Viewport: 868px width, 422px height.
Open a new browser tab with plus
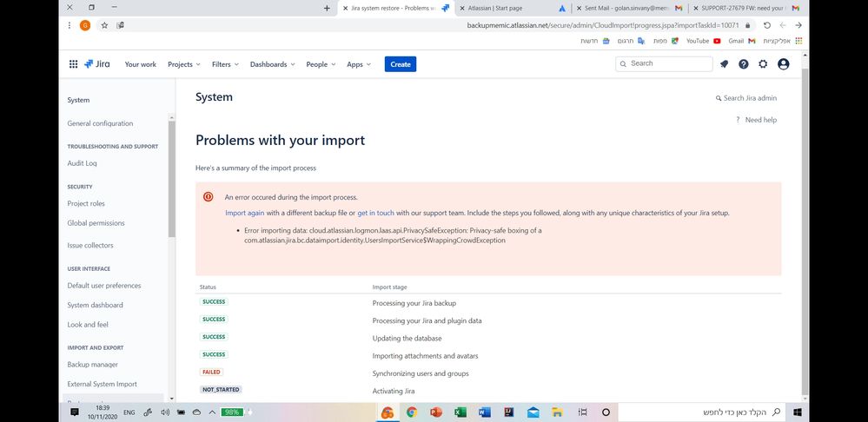coord(327,9)
